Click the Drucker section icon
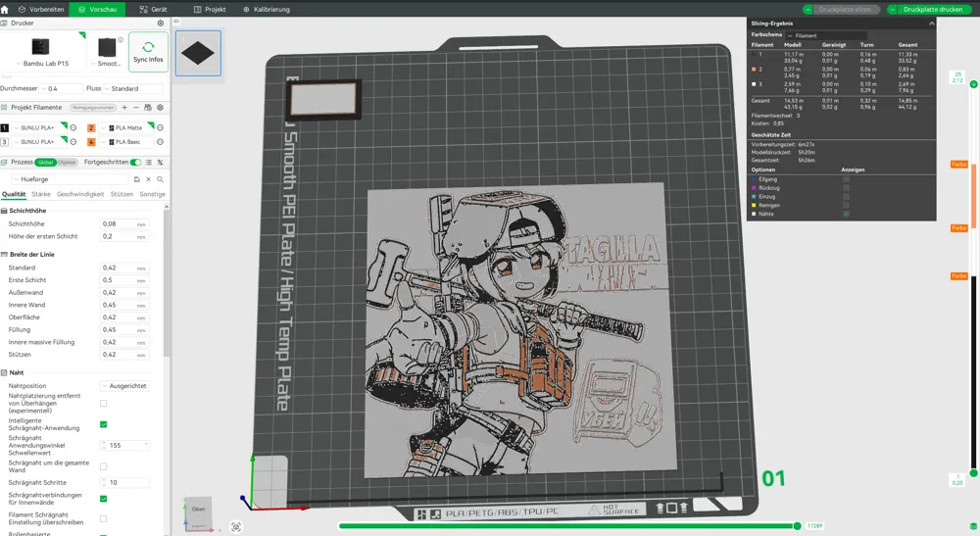The image size is (980, 536). pyautogui.click(x=4, y=24)
